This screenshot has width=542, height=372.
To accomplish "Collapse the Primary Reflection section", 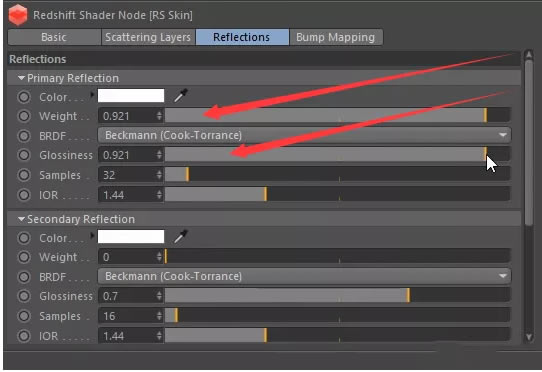I will pos(21,78).
